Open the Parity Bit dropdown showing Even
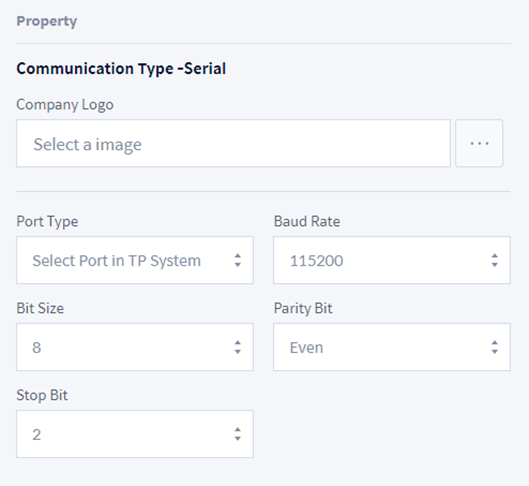The width and height of the screenshot is (529, 486). tap(392, 347)
